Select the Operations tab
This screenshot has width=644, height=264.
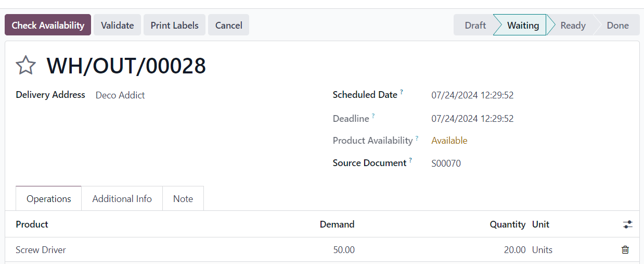tap(49, 198)
